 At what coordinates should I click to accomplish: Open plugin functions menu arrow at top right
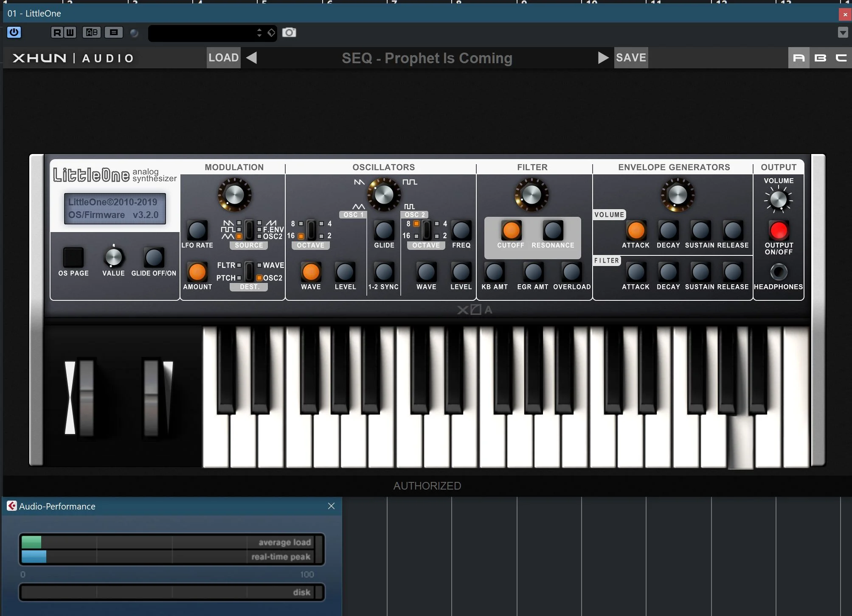tap(843, 33)
